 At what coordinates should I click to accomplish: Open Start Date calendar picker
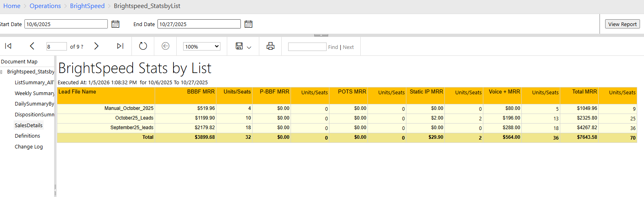(x=115, y=24)
